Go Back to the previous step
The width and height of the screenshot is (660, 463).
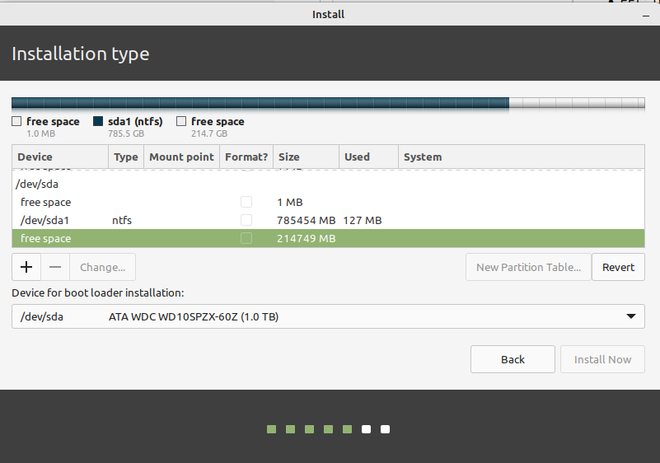pyautogui.click(x=513, y=359)
